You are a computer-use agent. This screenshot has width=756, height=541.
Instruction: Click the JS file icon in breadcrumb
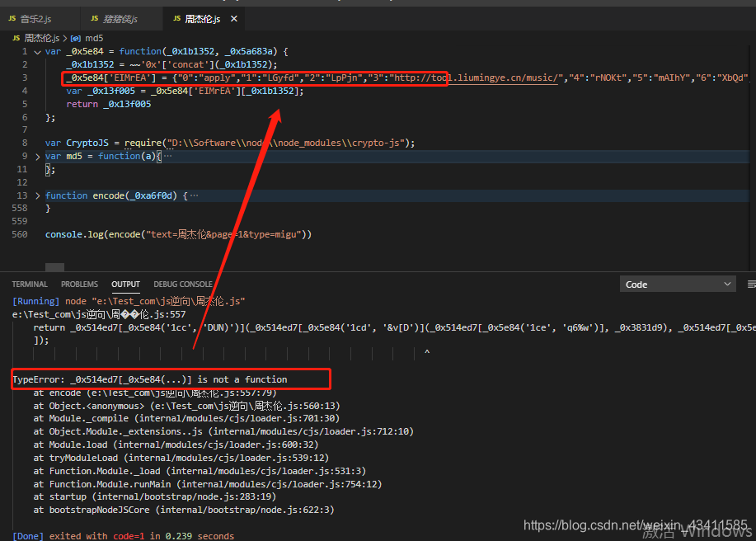point(16,38)
